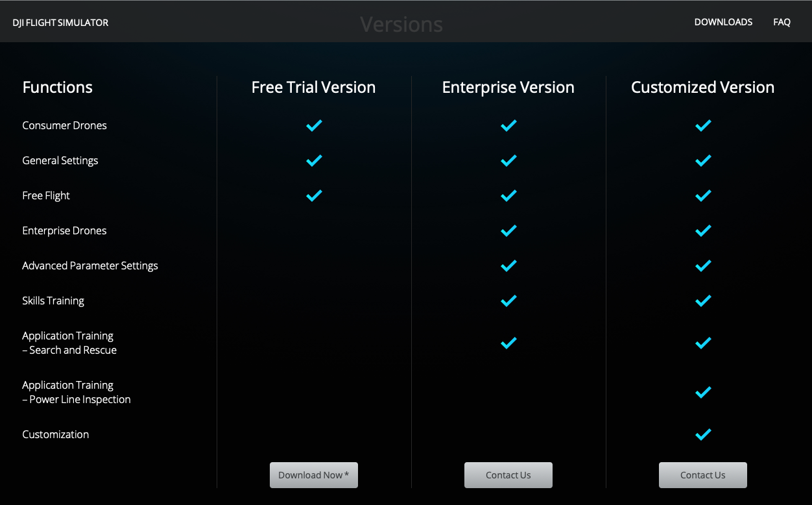The image size is (812, 505).
Task: Click the Enterprise Drones checkmark under Enterprise Version
Action: pos(508,230)
